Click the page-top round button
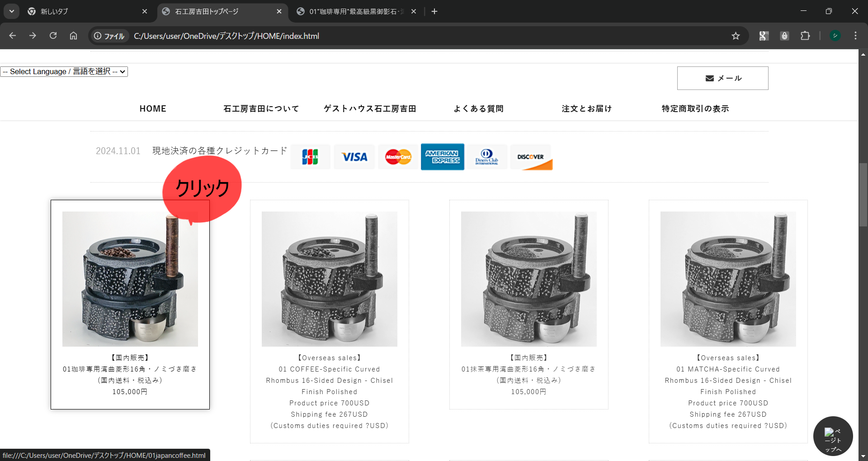 point(833,436)
